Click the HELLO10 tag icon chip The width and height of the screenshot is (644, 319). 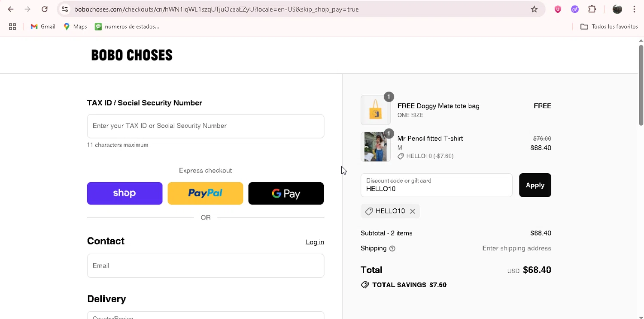(x=369, y=211)
